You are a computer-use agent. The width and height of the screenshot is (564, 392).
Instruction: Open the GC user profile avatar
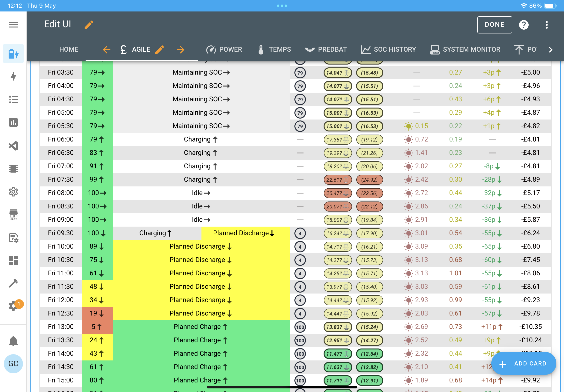pos(13,364)
